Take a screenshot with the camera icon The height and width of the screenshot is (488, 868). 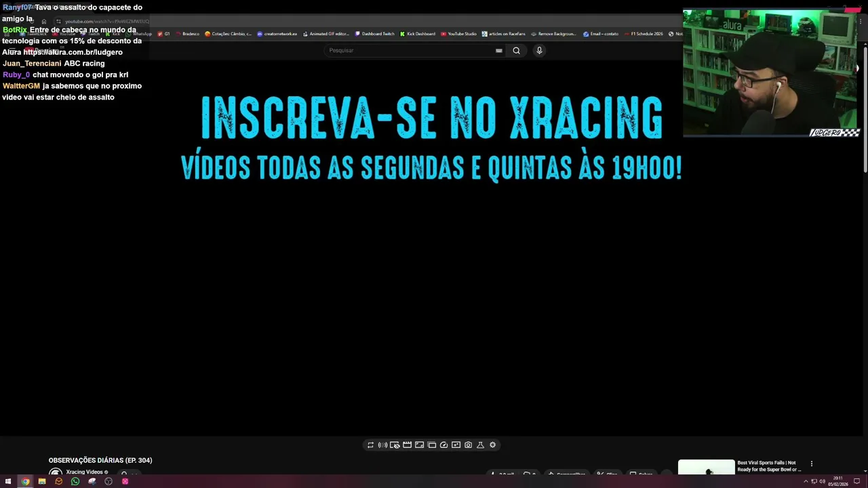pos(468,445)
